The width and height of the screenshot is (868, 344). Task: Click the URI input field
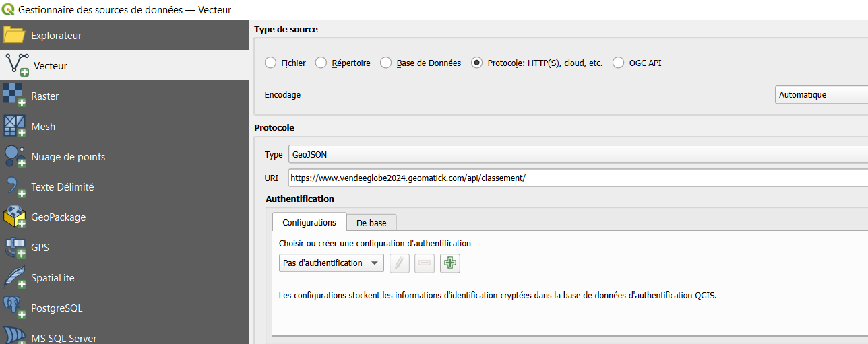pyautogui.click(x=578, y=178)
